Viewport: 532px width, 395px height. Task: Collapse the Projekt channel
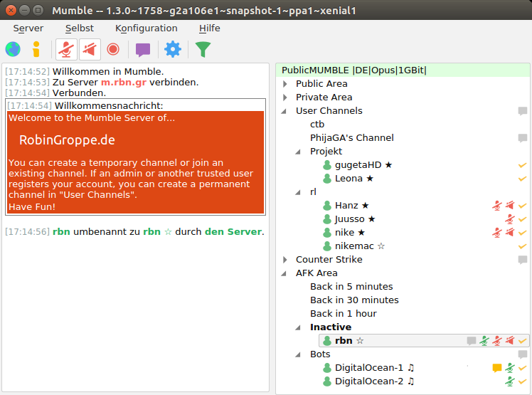pos(299,152)
